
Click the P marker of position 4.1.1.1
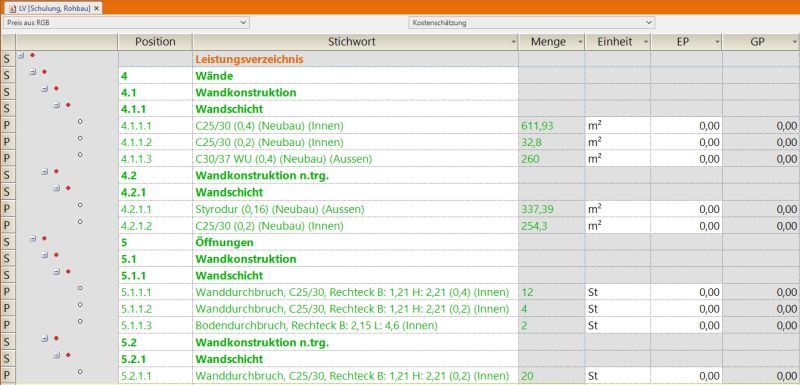coord(7,125)
